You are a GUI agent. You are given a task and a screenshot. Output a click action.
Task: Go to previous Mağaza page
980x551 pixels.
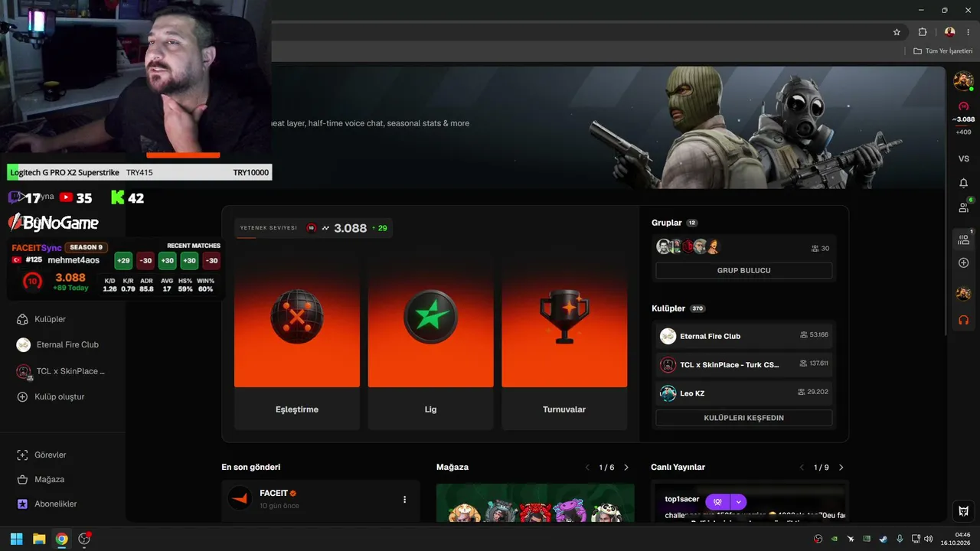point(587,468)
